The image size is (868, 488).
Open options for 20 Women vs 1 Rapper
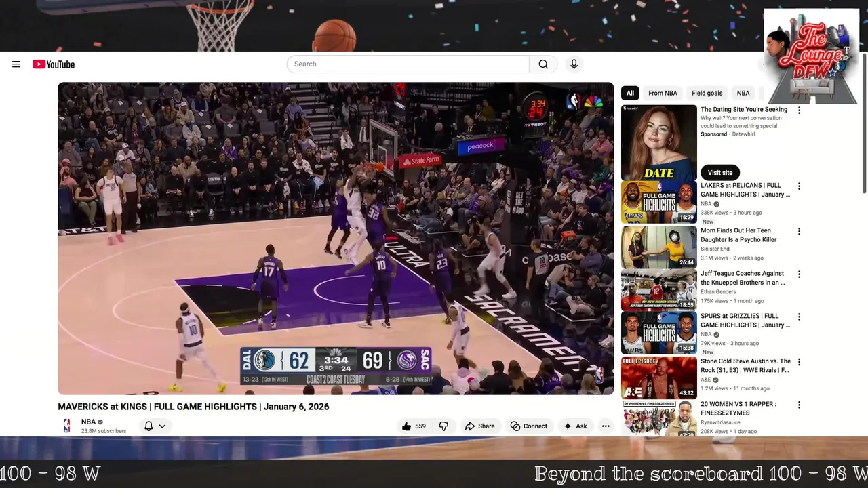[799, 405]
